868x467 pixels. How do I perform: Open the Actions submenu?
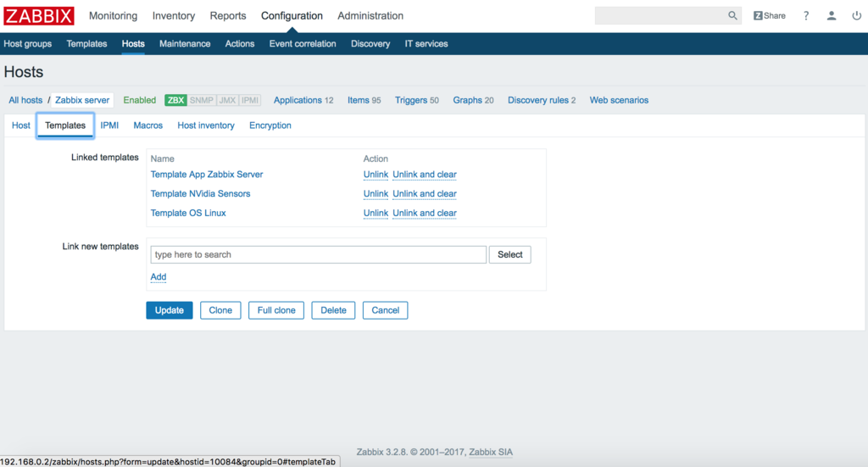tap(240, 44)
